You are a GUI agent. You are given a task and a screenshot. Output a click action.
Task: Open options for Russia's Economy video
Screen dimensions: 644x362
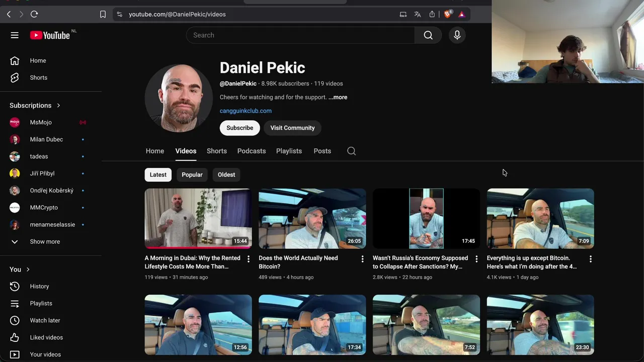pyautogui.click(x=476, y=259)
